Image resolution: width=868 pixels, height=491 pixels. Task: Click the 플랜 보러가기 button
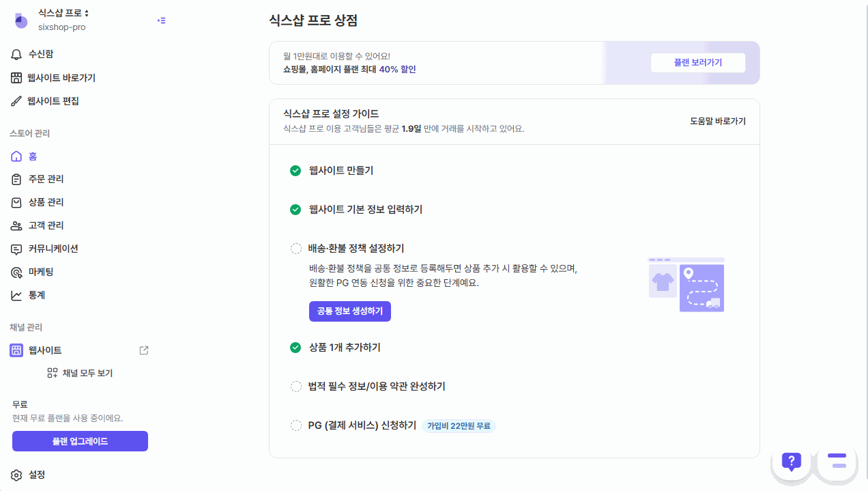click(x=697, y=62)
